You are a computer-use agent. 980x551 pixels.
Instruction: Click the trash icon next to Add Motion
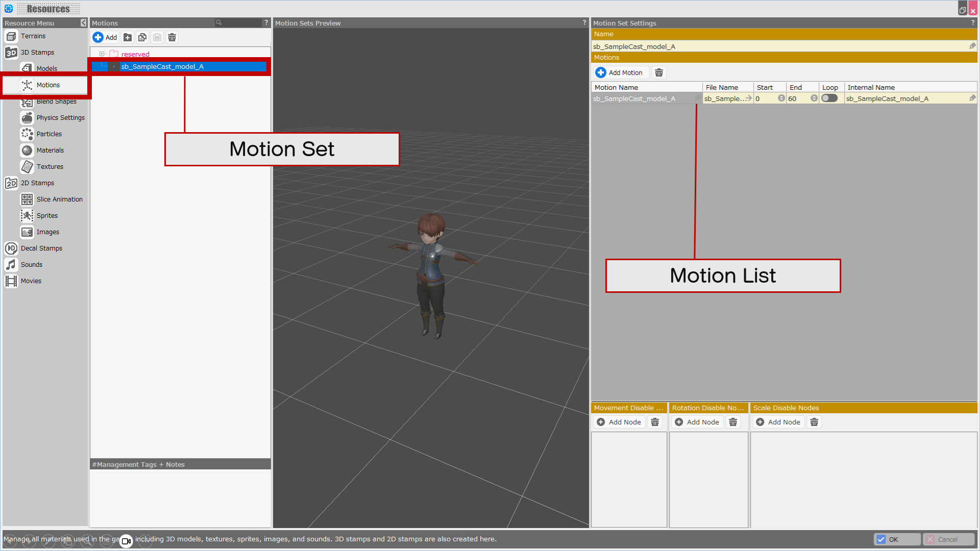click(x=659, y=72)
